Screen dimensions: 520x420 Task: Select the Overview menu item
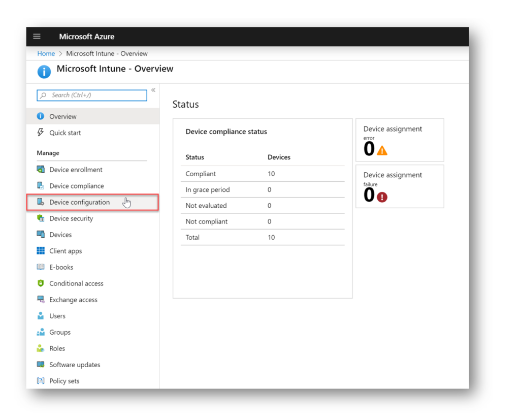(x=93, y=116)
